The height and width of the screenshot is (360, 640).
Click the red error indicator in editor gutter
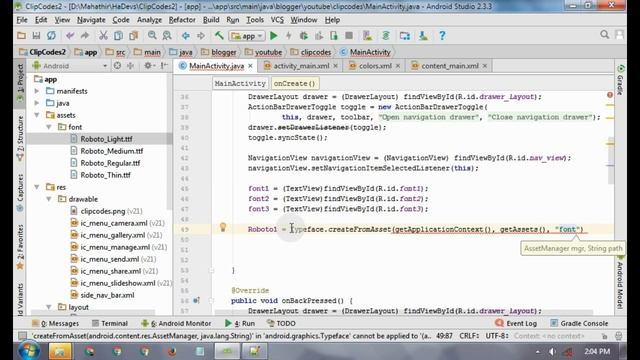[610, 95]
